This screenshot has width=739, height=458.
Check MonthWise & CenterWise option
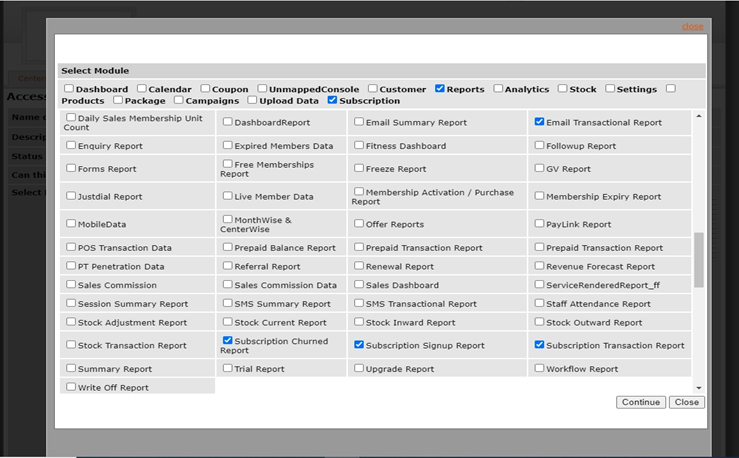pos(228,219)
